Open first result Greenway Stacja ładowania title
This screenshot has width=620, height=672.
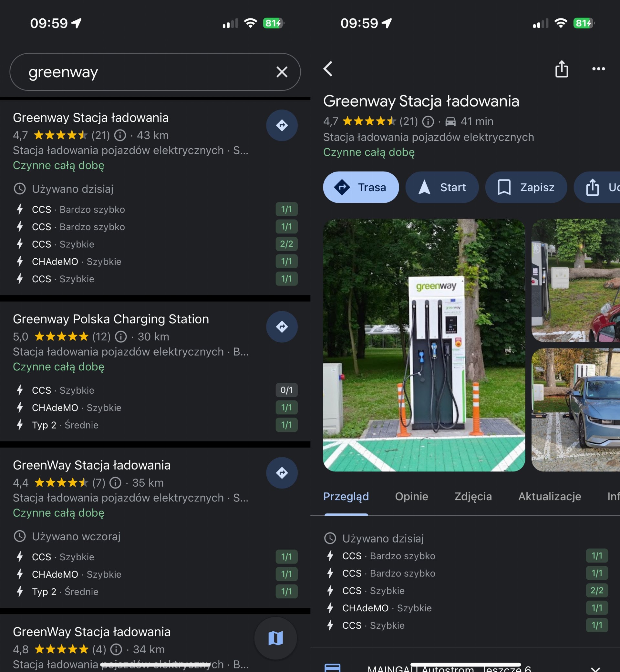click(x=91, y=118)
